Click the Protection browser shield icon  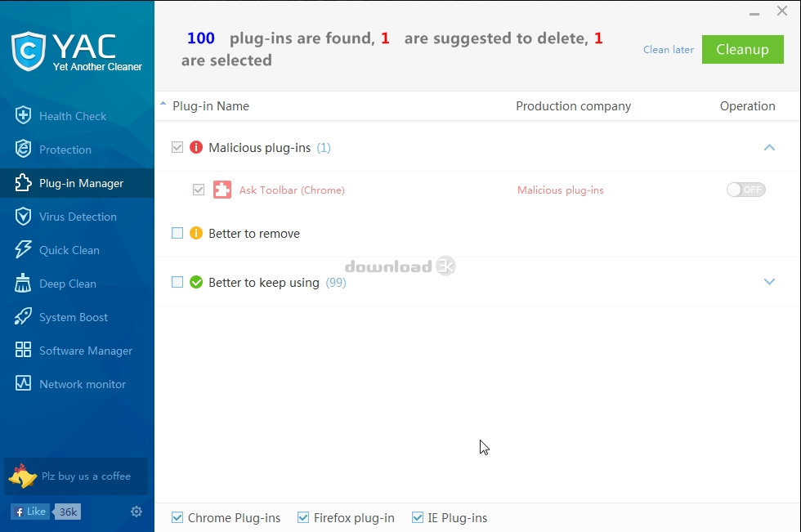[23, 149]
